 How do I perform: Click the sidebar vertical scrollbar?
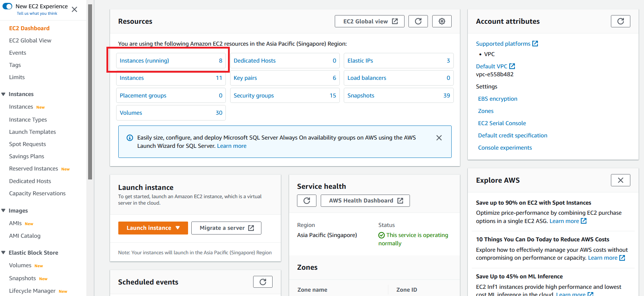point(90,92)
